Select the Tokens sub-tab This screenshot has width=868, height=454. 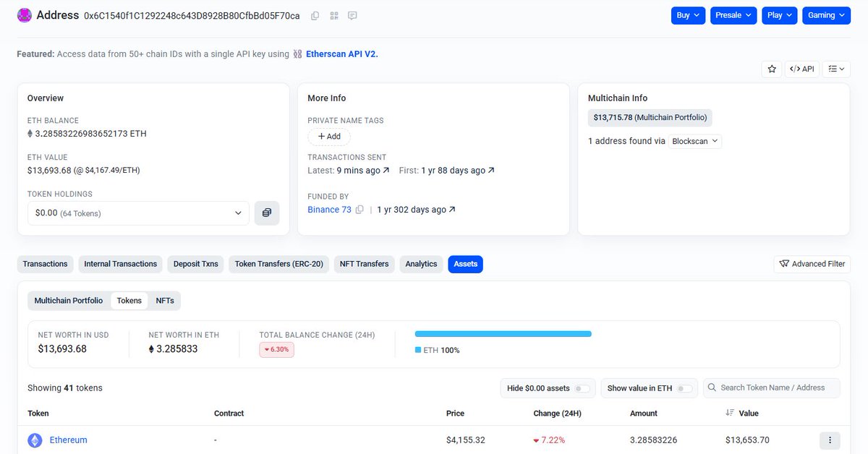tap(129, 301)
